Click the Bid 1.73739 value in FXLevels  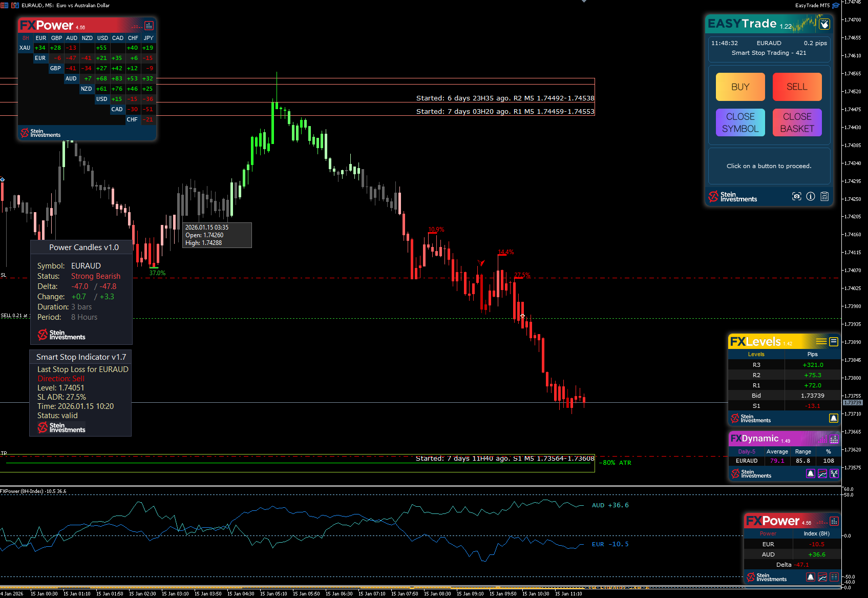(x=813, y=396)
